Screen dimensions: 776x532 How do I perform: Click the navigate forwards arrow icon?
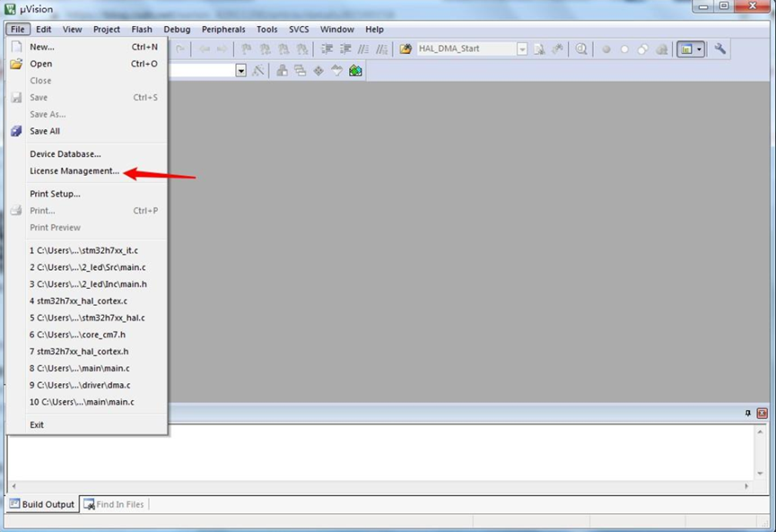pyautogui.click(x=222, y=48)
